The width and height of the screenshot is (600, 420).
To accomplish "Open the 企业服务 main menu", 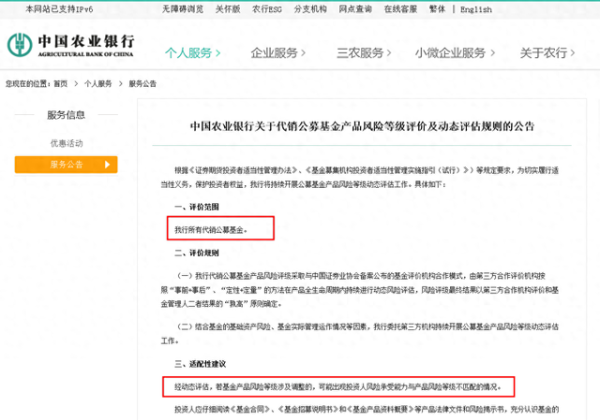I will tap(274, 53).
